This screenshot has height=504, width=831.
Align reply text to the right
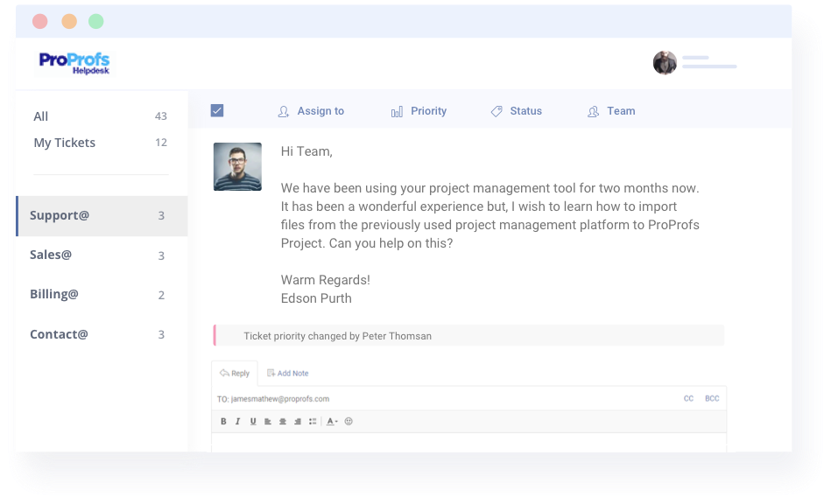298,422
